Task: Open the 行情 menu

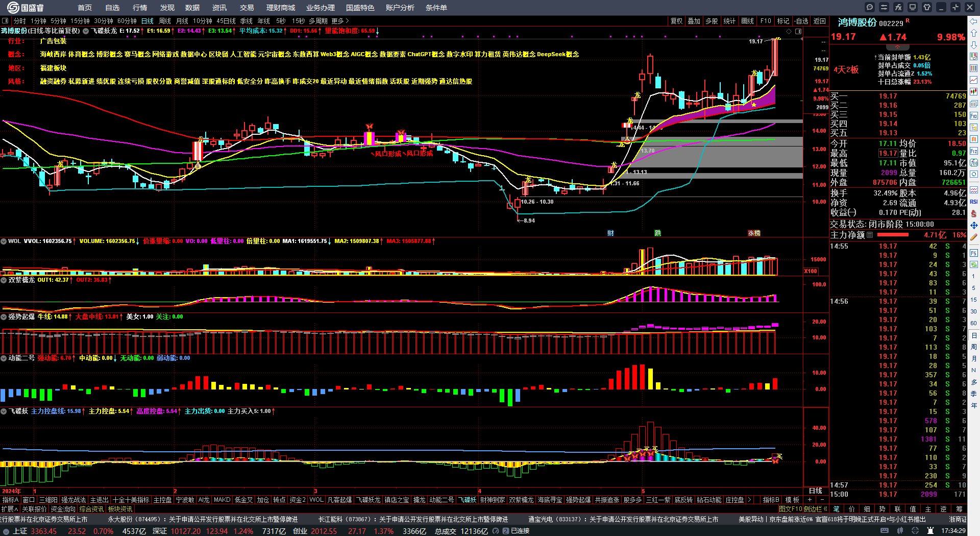Action: tap(140, 8)
